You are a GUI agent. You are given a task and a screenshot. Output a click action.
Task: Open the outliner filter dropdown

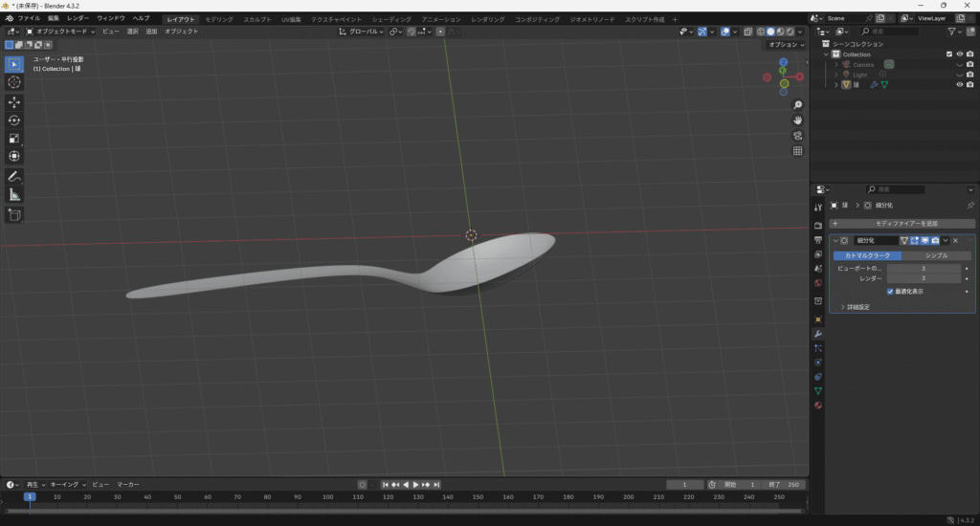pyautogui.click(x=954, y=32)
